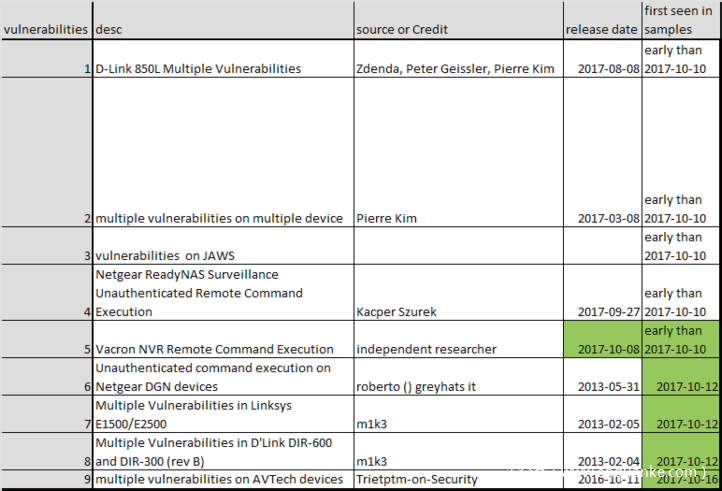
Task: Click vulnerability number 1 cell
Action: [47, 59]
